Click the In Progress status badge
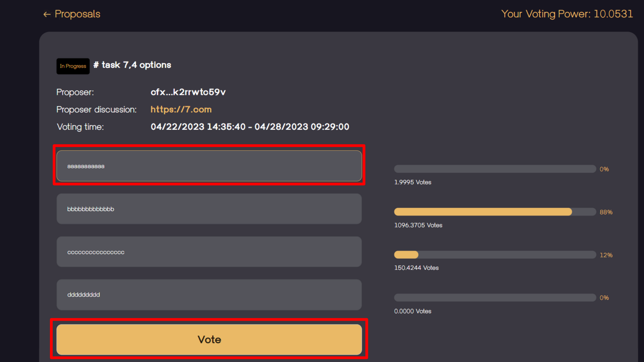The width and height of the screenshot is (644, 362). [73, 66]
